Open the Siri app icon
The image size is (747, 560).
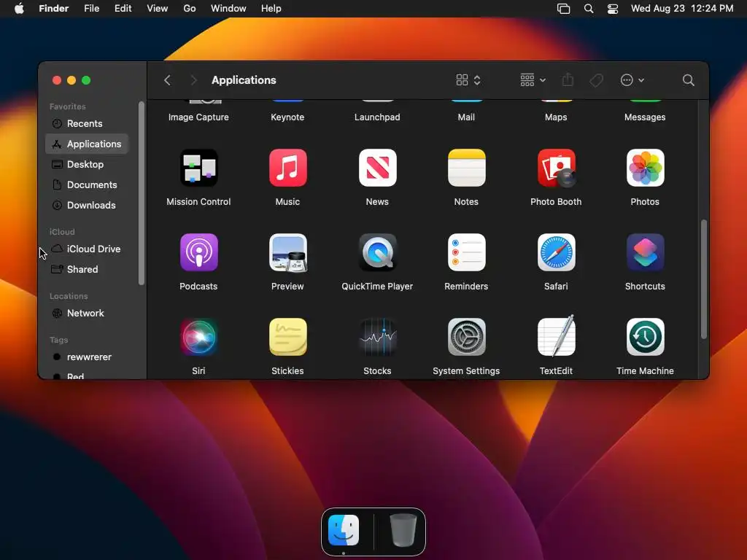[x=198, y=337]
